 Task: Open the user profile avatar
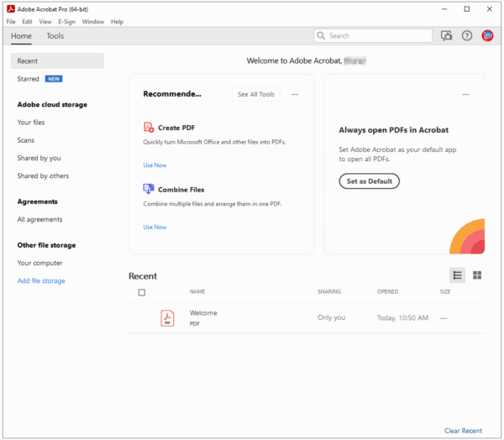[487, 35]
